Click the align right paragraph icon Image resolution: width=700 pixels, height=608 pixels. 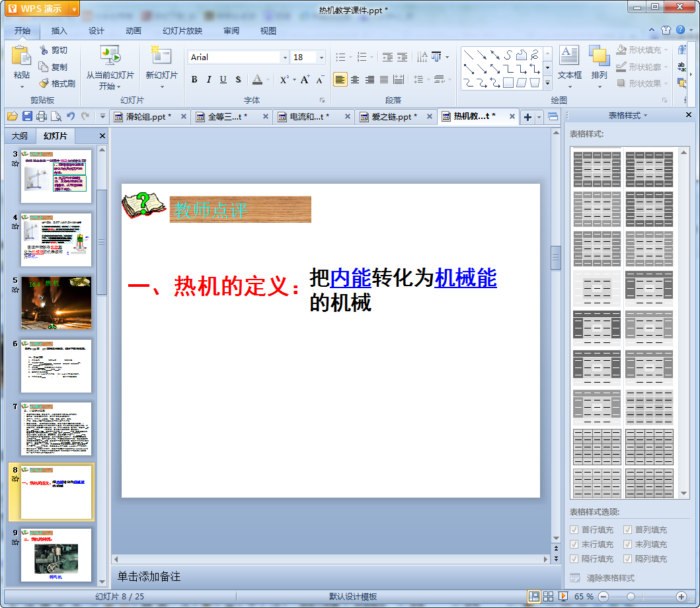(x=369, y=79)
